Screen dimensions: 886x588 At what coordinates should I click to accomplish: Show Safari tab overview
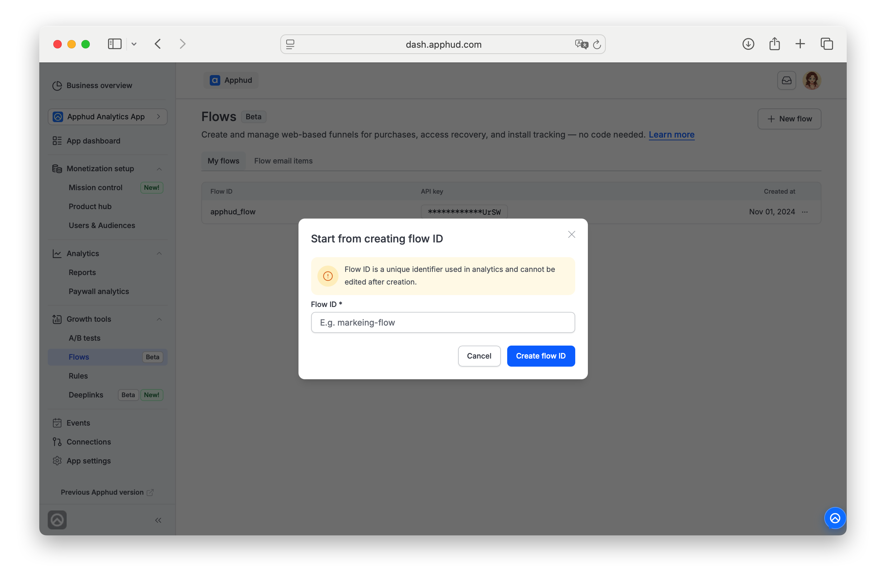[x=826, y=44]
